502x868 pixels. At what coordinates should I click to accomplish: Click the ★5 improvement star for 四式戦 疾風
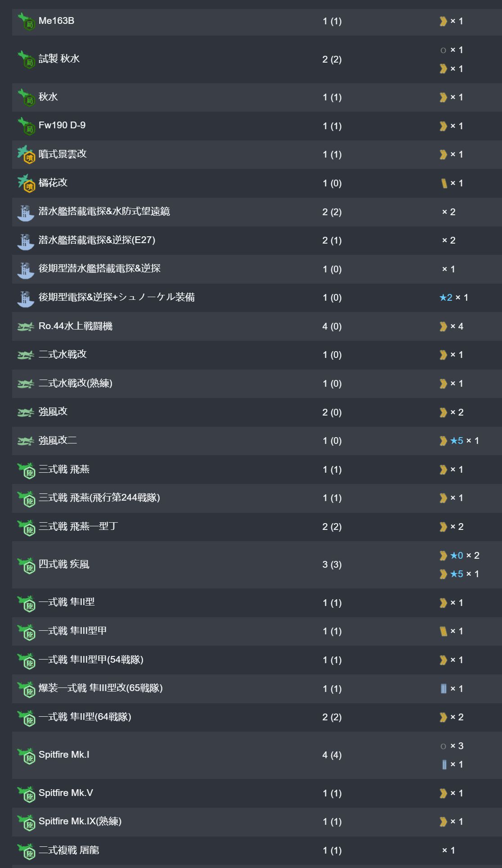(x=457, y=574)
